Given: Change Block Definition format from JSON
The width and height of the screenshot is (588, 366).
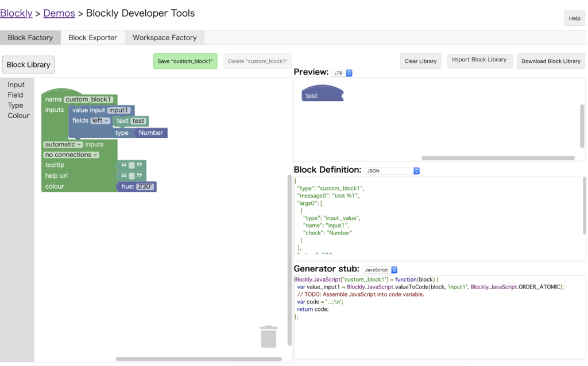Looking at the screenshot, I should click(393, 171).
